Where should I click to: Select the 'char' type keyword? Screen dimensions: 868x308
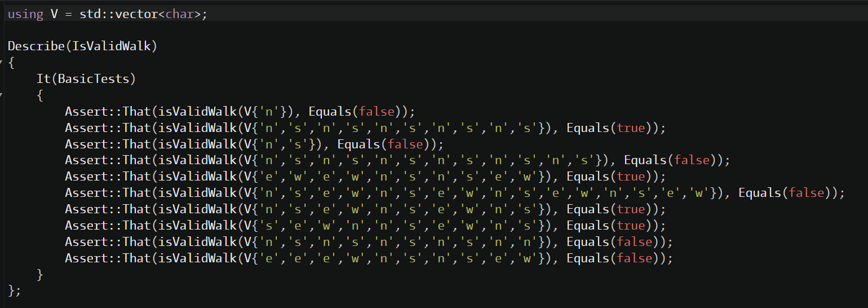click(x=180, y=14)
